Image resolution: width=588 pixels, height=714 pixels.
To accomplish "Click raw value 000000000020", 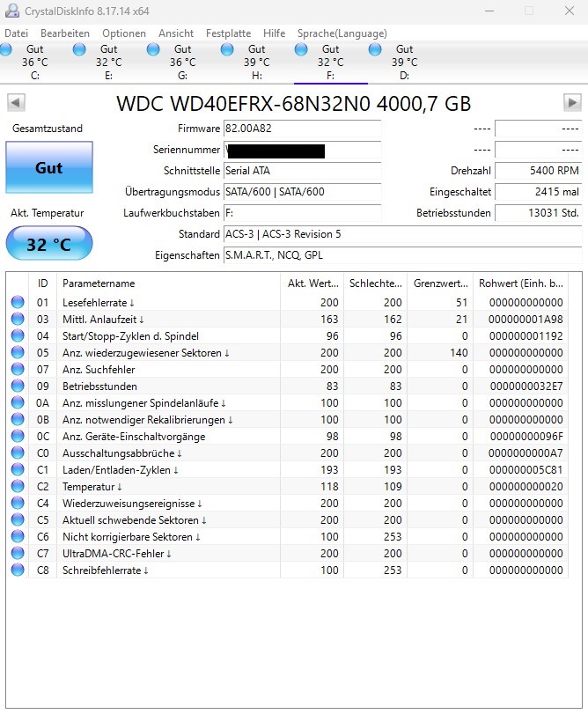I will [526, 486].
